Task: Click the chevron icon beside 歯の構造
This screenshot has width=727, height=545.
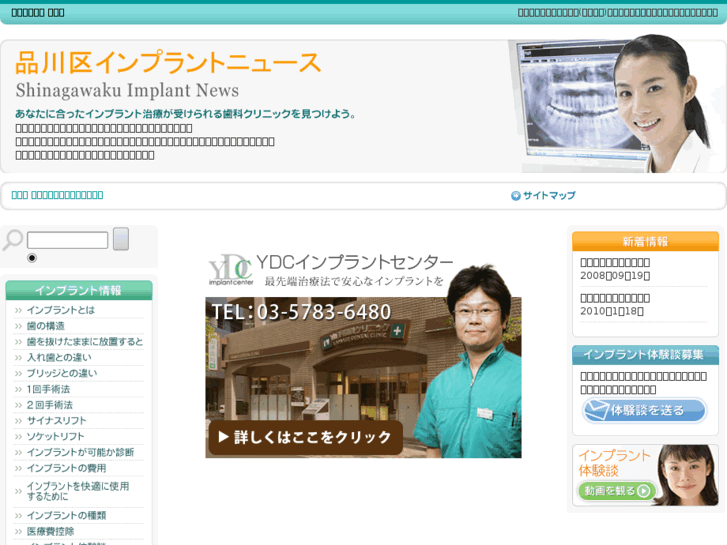Action: coord(19,327)
